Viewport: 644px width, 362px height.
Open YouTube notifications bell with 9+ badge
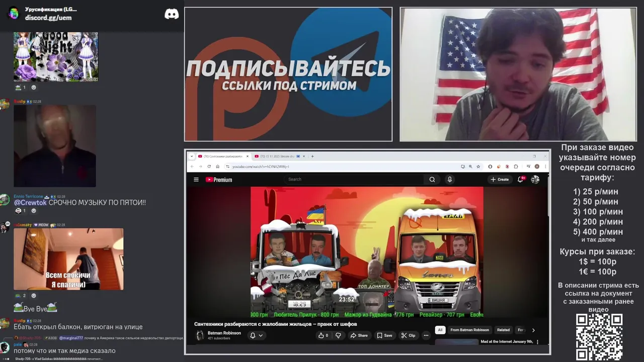[x=521, y=179]
